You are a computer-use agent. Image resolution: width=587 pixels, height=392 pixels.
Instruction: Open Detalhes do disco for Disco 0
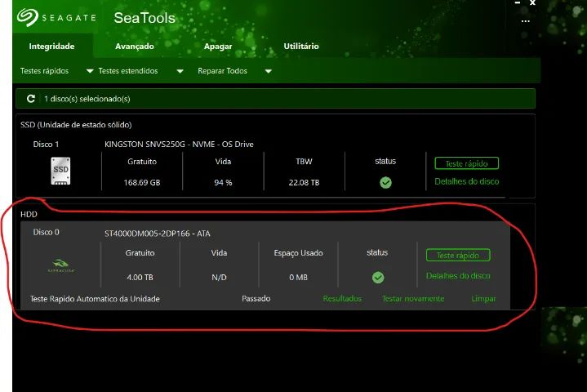pyautogui.click(x=458, y=275)
